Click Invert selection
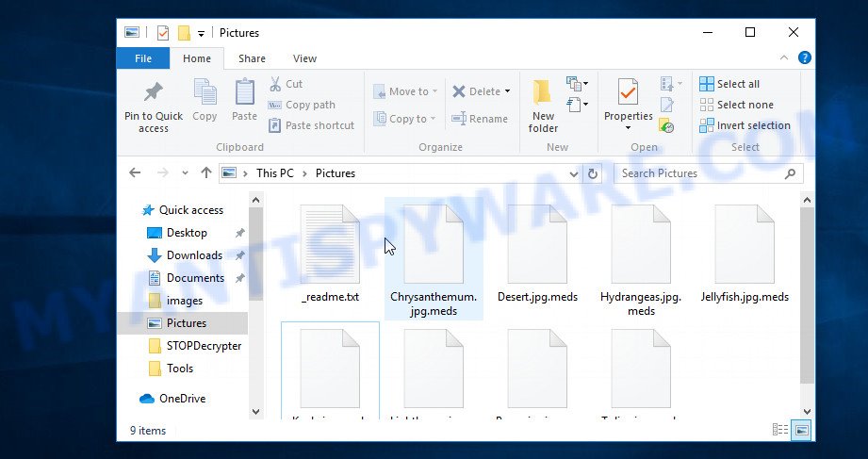The width and height of the screenshot is (868, 459). coord(745,125)
